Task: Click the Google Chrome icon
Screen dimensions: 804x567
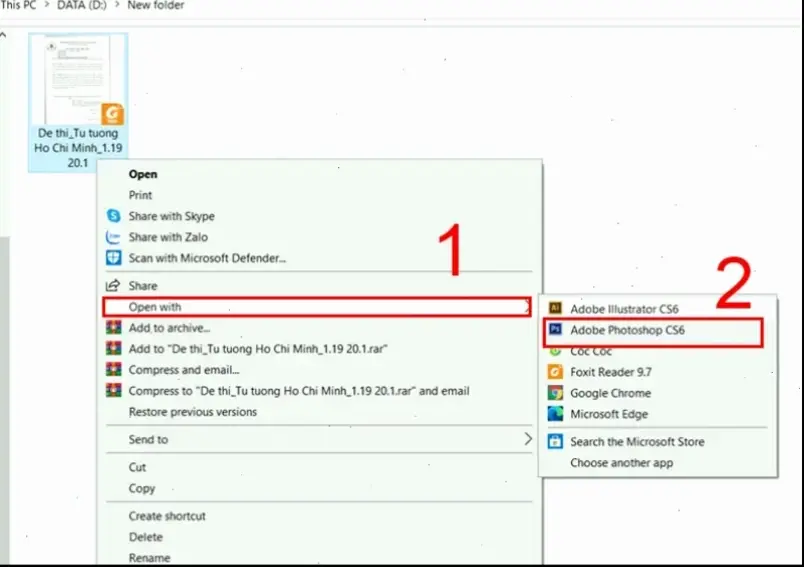Action: (555, 393)
